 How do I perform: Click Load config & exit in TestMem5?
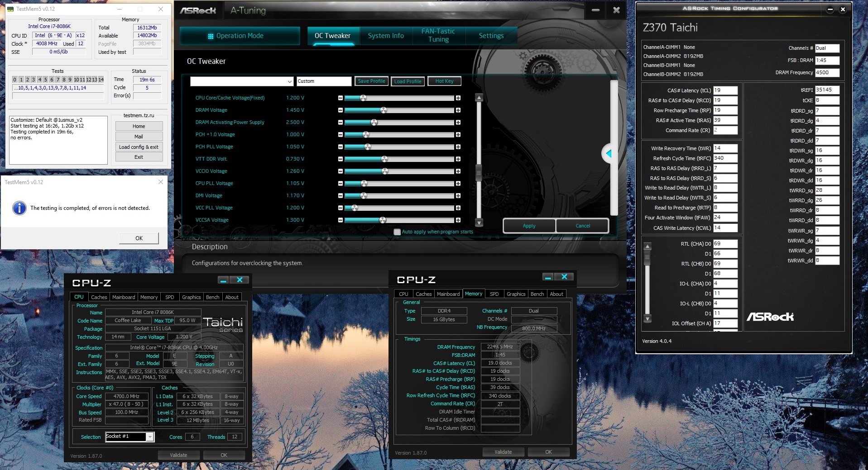139,147
